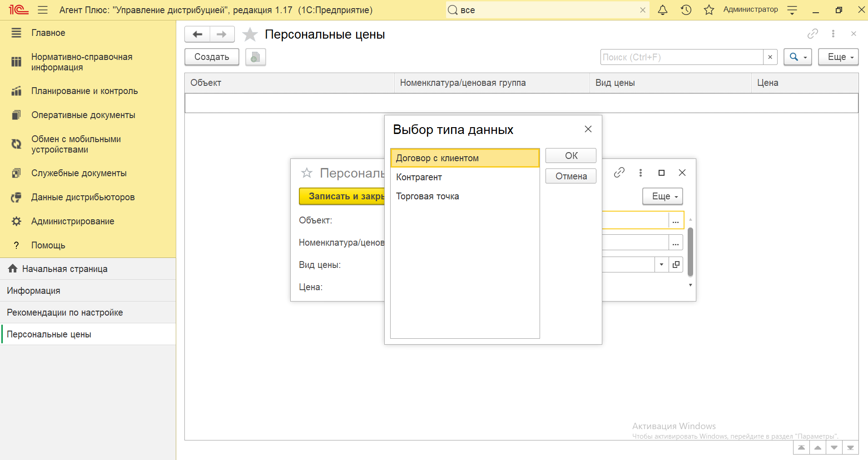Open vertical dots menu in record form
The width and height of the screenshot is (868, 460).
[640, 173]
